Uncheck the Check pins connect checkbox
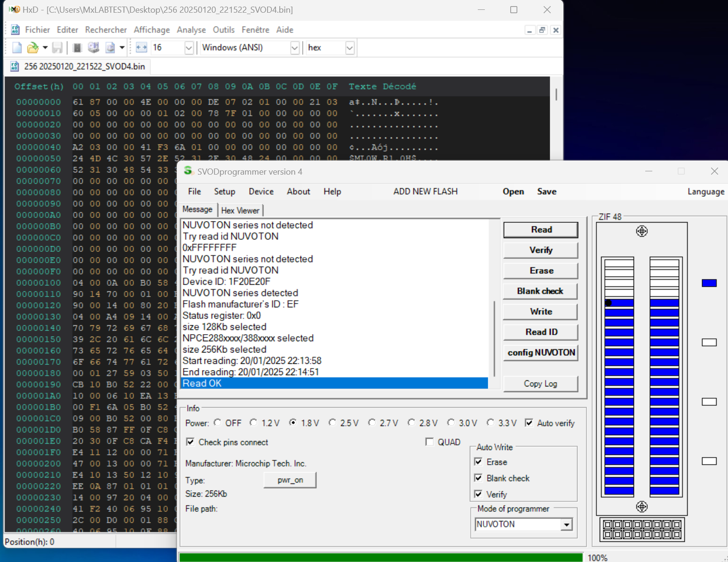The height and width of the screenshot is (562, 728). coord(190,442)
